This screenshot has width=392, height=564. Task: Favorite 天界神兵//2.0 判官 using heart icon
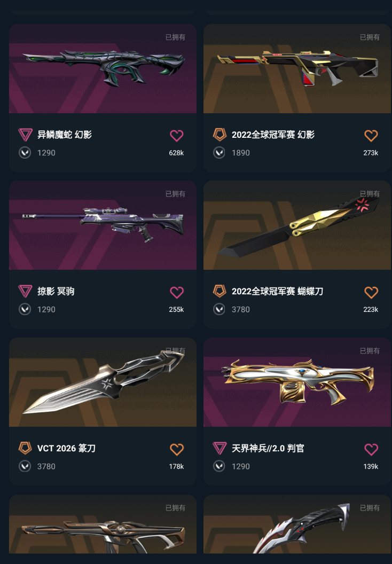(371, 449)
